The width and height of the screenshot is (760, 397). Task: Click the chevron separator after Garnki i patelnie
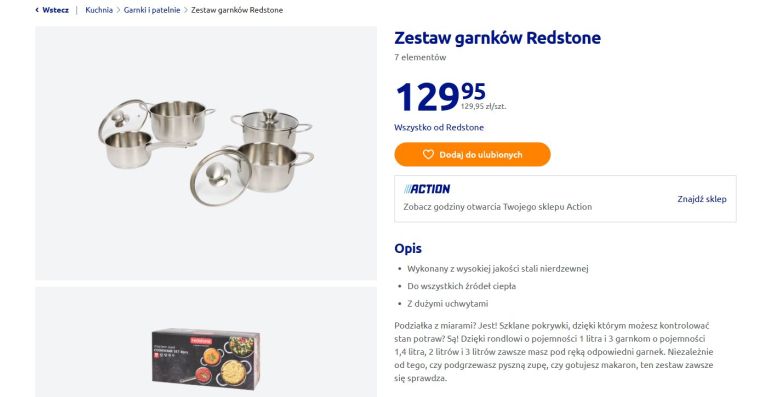(x=186, y=10)
